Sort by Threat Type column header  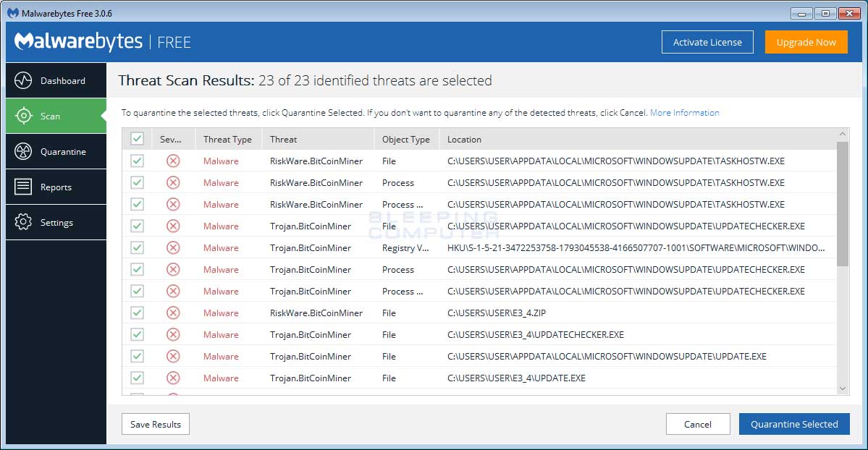pos(228,139)
